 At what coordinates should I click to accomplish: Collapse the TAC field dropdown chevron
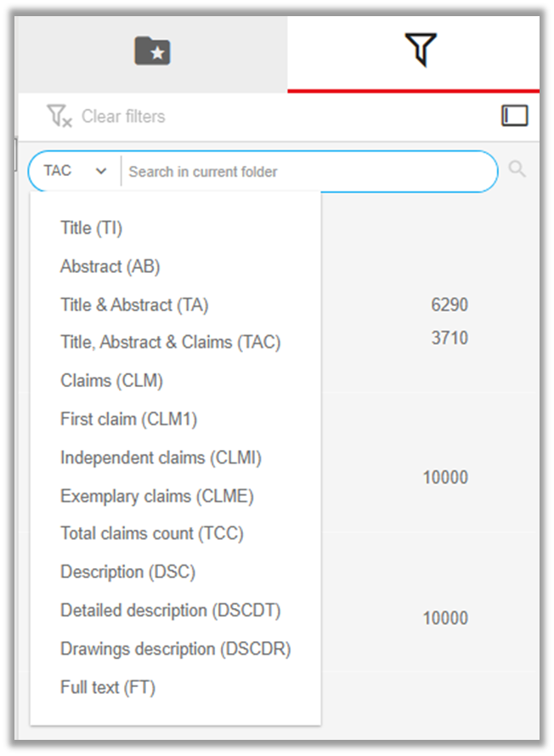100,171
